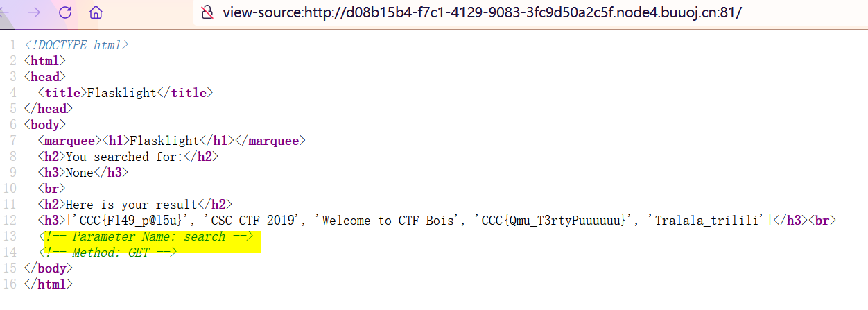Click the back arrow at left edge

coord(5,12)
